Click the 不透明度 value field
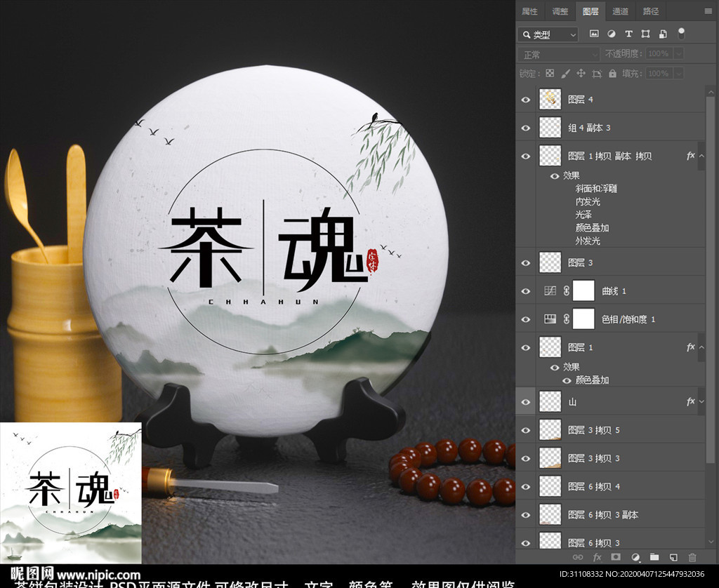The image size is (719, 588). point(659,53)
